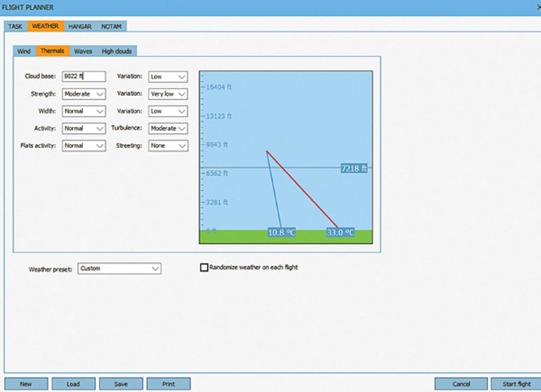Viewport: 541px width, 392px height.
Task: Expand the thermal Strength dropdown
Action: click(84, 94)
